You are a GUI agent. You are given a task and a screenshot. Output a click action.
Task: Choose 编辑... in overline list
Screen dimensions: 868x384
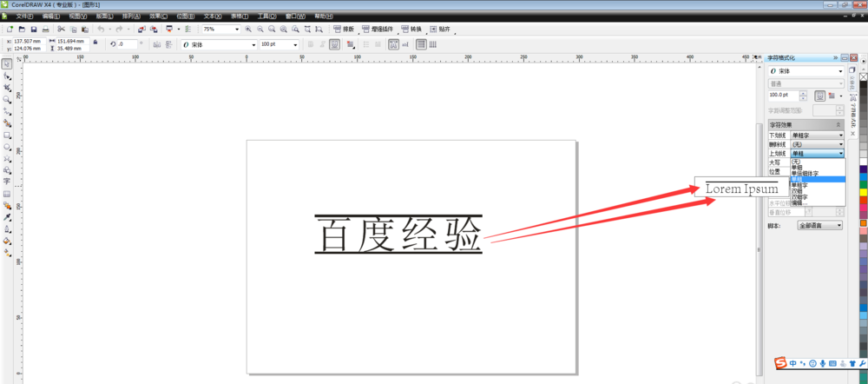tap(818, 202)
